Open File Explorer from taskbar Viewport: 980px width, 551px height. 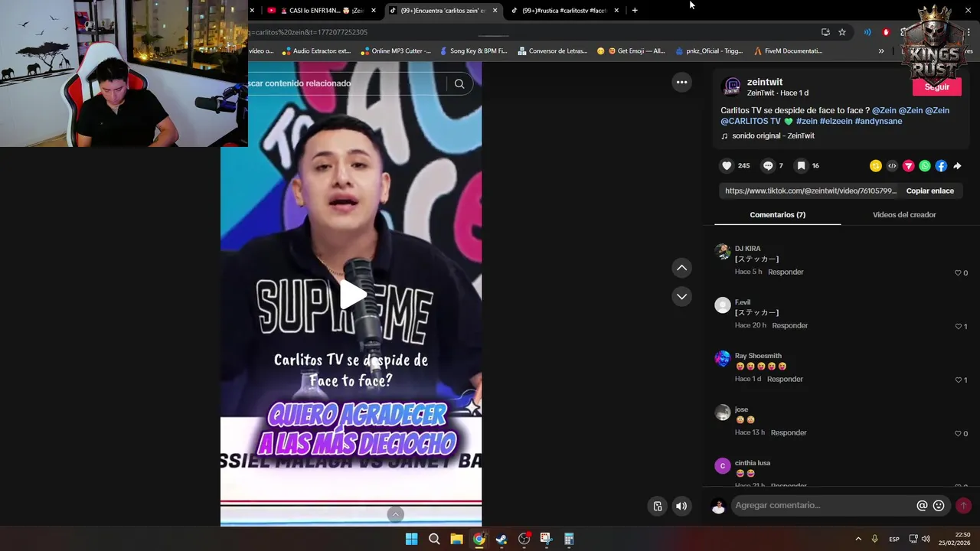tap(456, 539)
